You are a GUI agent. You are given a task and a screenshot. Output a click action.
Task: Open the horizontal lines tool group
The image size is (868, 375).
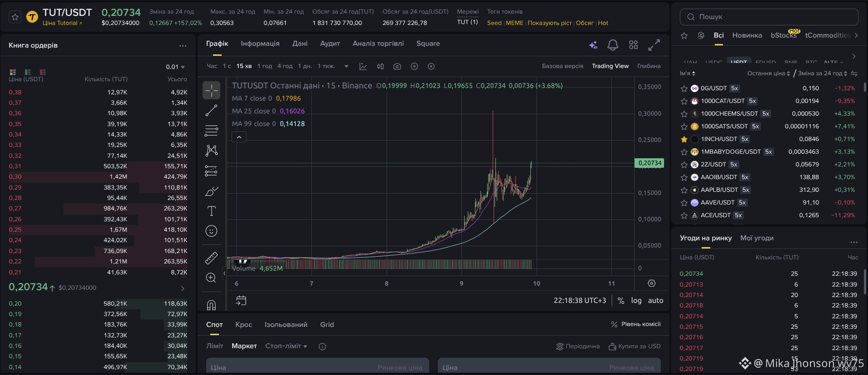[x=211, y=131]
